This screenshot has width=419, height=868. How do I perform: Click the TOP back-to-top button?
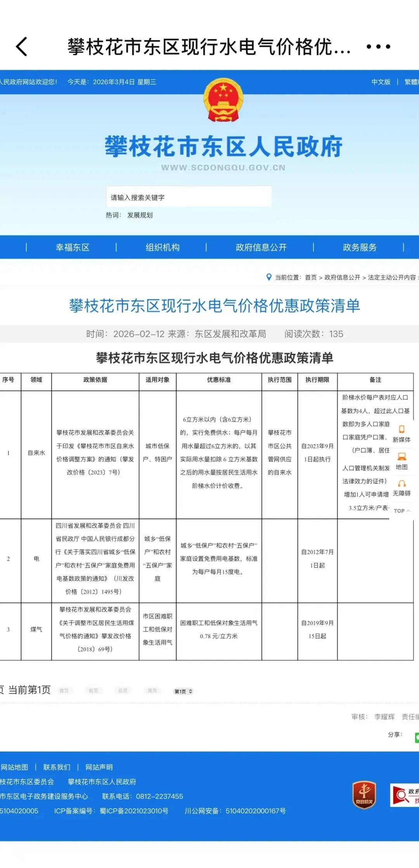coord(402,511)
